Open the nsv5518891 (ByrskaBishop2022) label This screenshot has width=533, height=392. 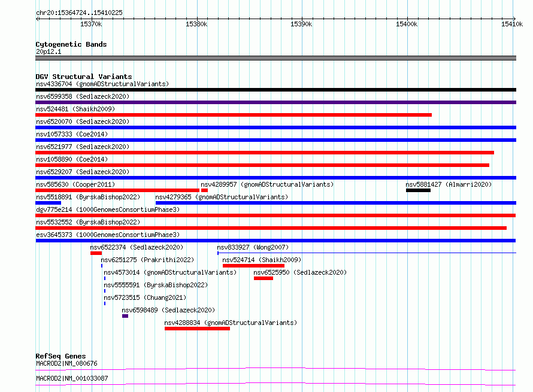tap(88, 197)
